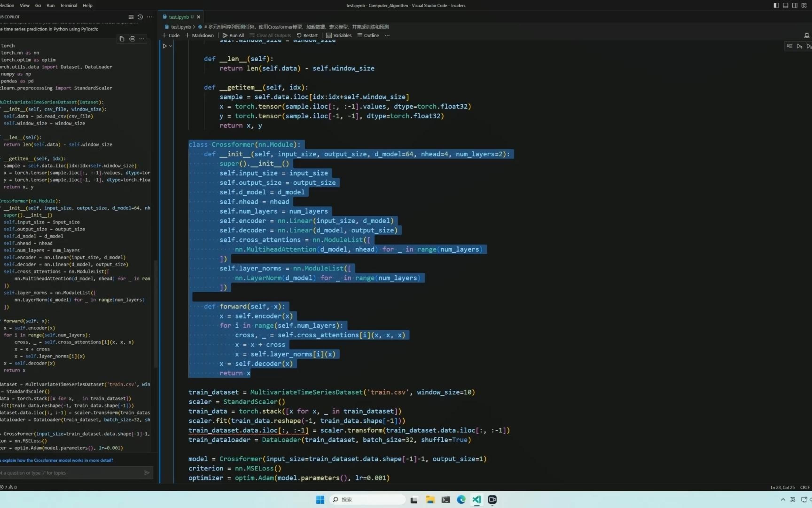Open the Help menu
Screen dimensions: 812x508
click(88, 5)
